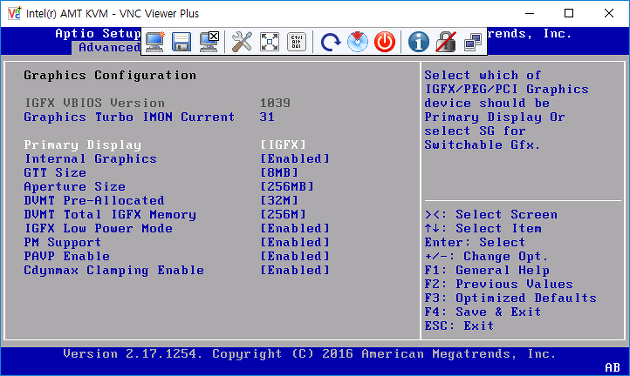The width and height of the screenshot is (630, 376).
Task: Click the 'F2: Previous Values' hint
Action: click(x=499, y=284)
